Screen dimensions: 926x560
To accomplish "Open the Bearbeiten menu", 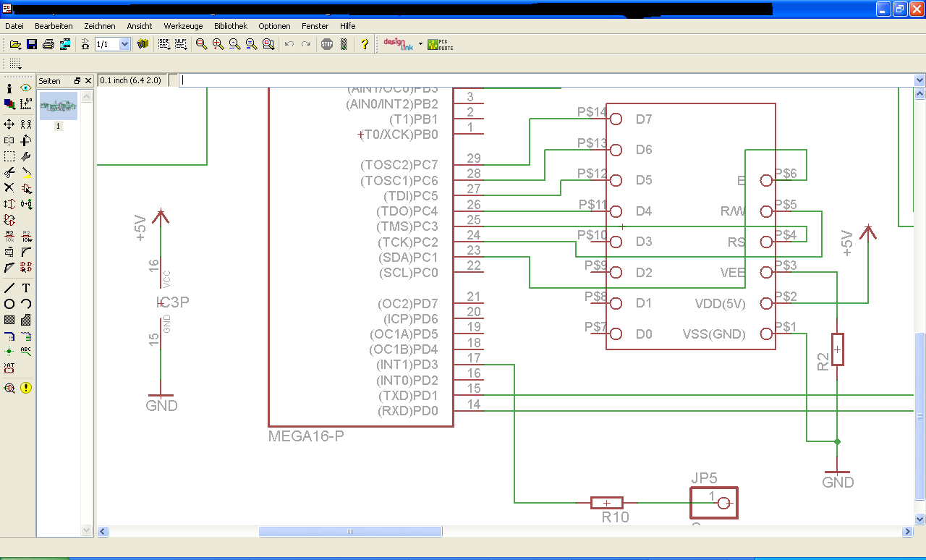I will tap(54, 25).
